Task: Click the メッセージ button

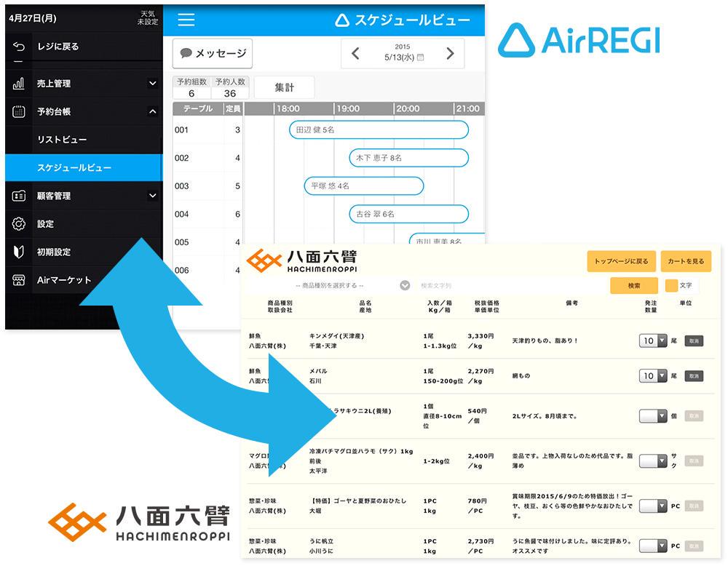Action: (213, 53)
